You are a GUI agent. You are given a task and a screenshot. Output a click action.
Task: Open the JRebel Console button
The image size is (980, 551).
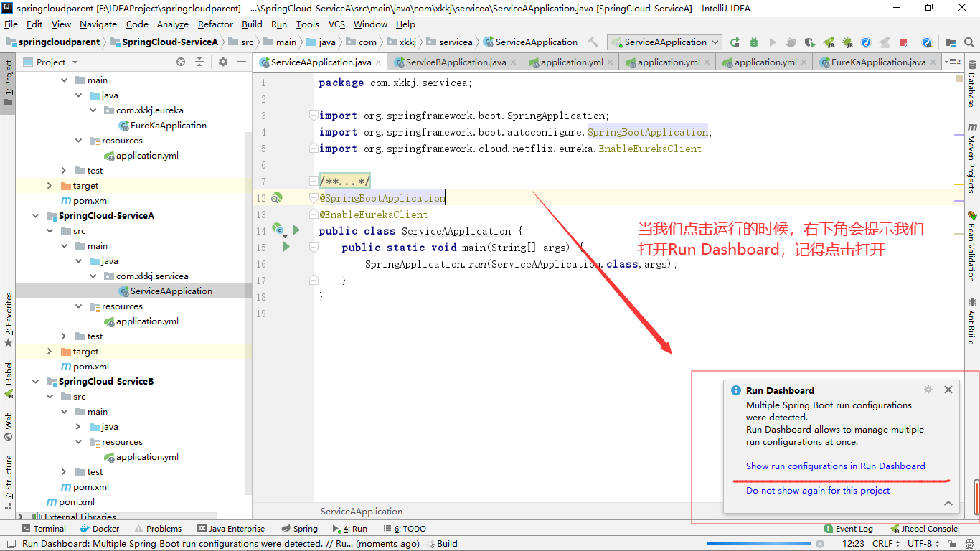pyautogui.click(x=924, y=529)
